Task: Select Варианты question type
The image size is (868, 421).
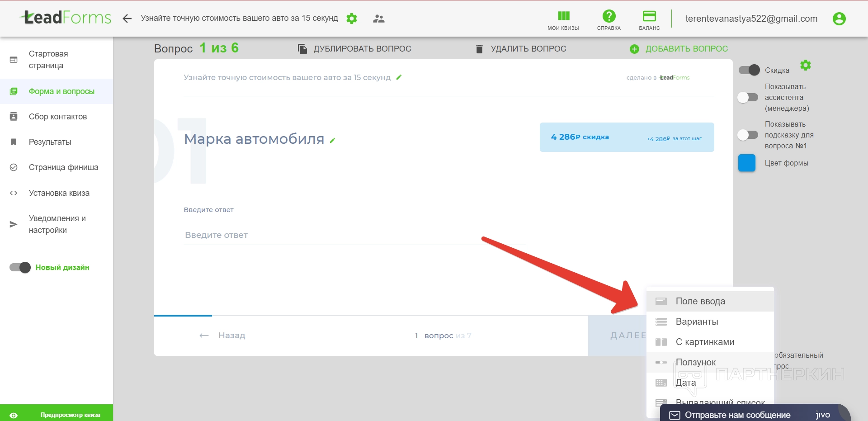Action: pos(710,322)
